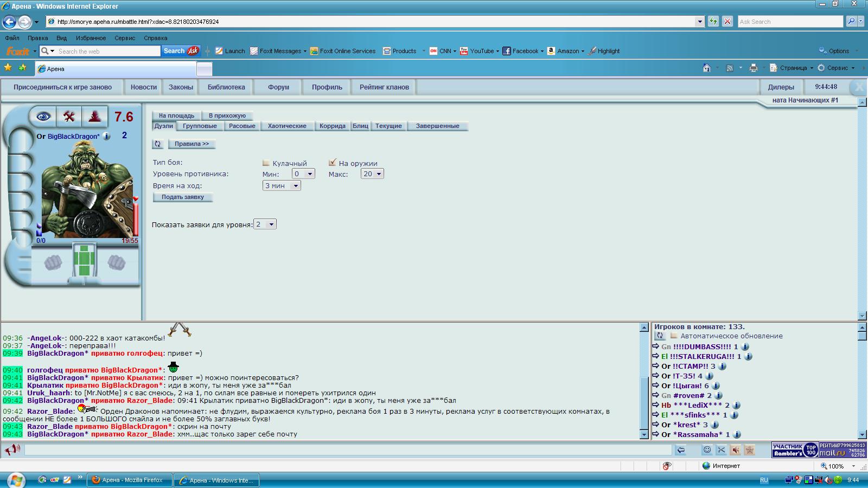The height and width of the screenshot is (488, 868).
Task: Open the smiley emoticon picker
Action: coord(707,450)
